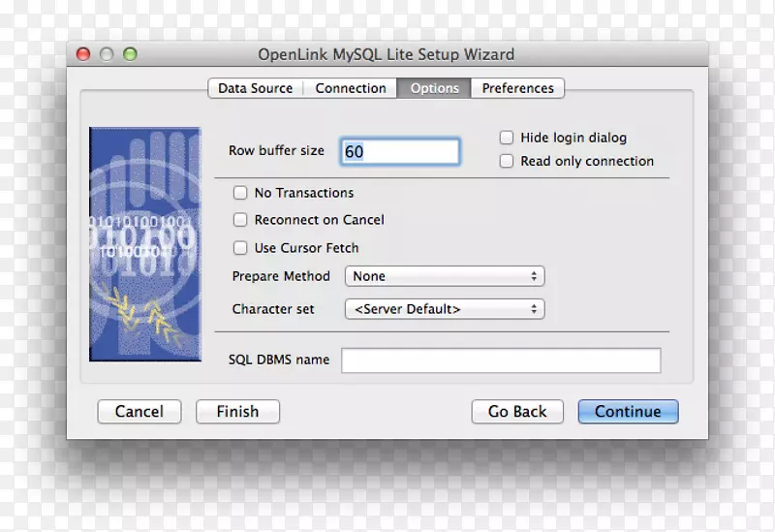Click the yellow minimize window button
This screenshot has width=775, height=532.
click(107, 54)
